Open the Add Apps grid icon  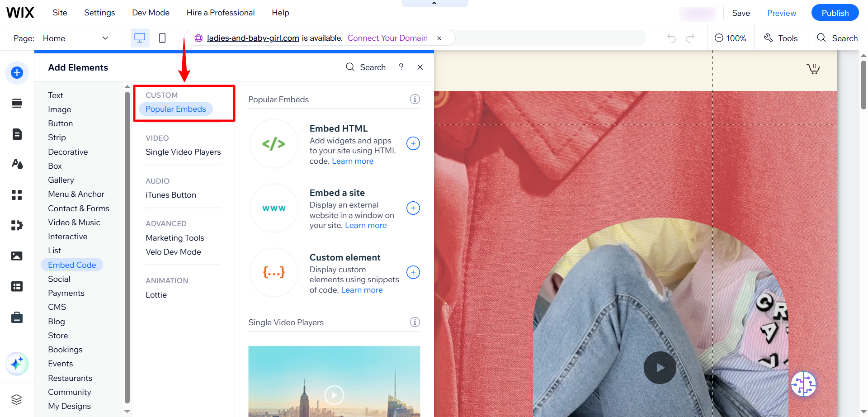coord(17,195)
